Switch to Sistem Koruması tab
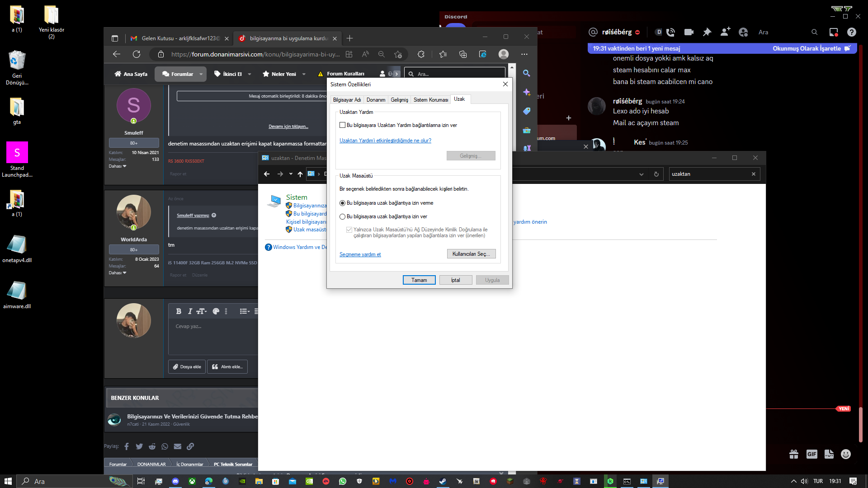This screenshot has height=488, width=868. click(x=431, y=100)
